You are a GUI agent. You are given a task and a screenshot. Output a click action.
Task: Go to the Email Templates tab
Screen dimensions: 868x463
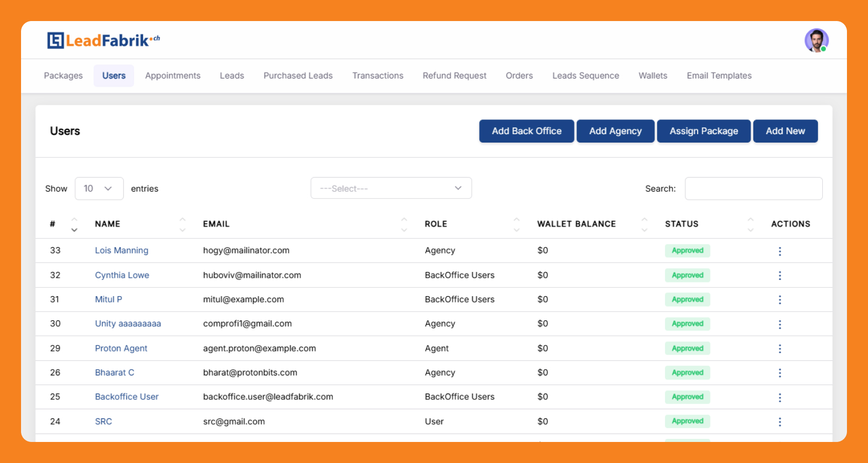point(719,76)
